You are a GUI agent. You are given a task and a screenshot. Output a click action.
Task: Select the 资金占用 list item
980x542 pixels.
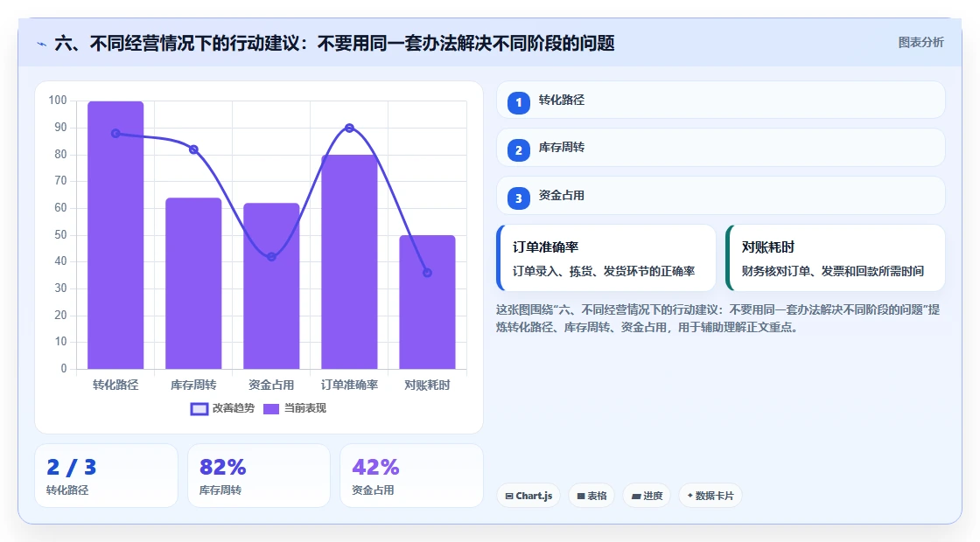click(721, 196)
